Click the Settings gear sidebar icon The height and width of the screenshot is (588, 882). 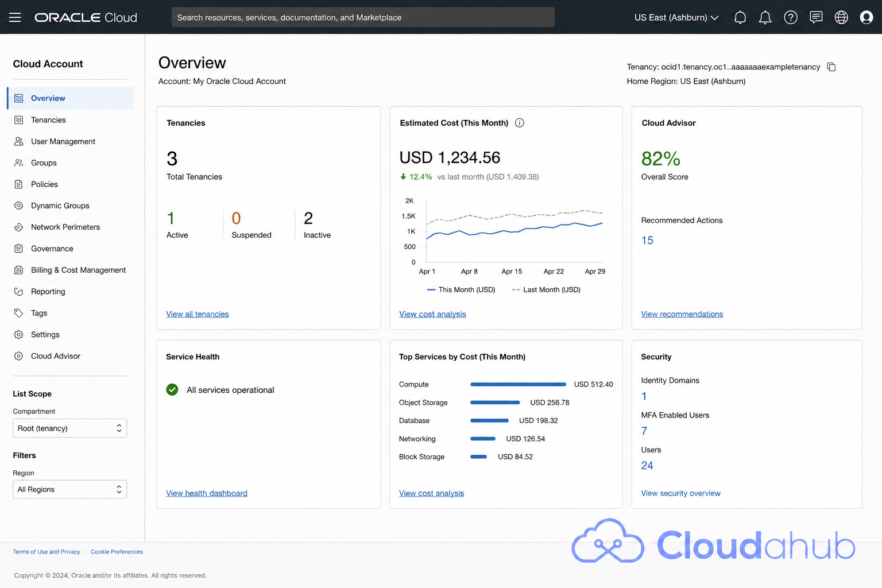18,334
